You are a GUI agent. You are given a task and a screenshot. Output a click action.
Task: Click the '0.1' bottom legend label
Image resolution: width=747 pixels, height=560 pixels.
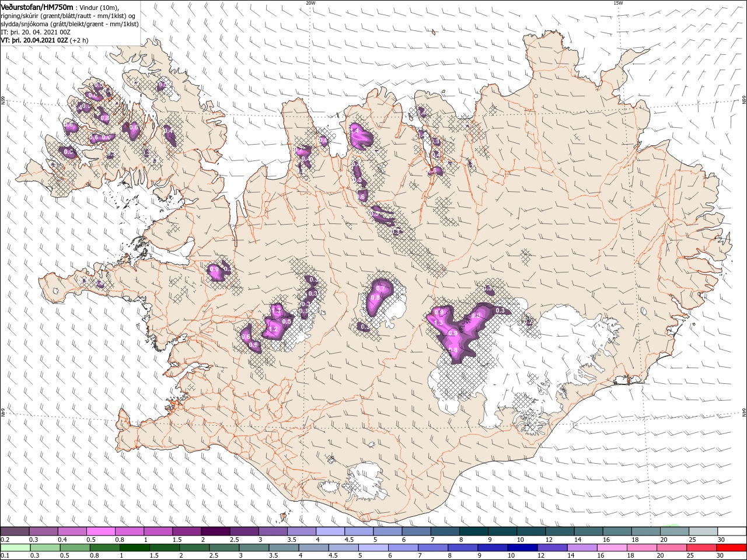click(4, 556)
